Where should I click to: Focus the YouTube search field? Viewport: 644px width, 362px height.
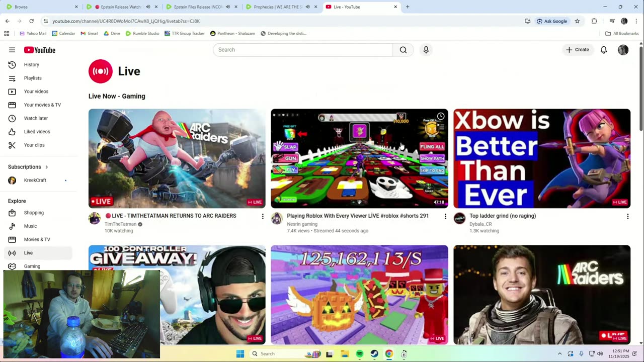coord(303,50)
